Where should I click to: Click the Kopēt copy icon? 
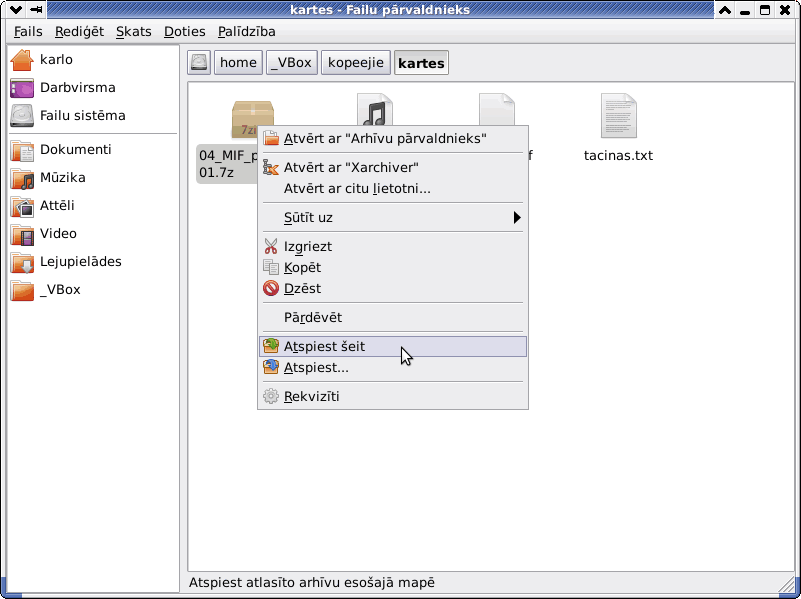(271, 268)
